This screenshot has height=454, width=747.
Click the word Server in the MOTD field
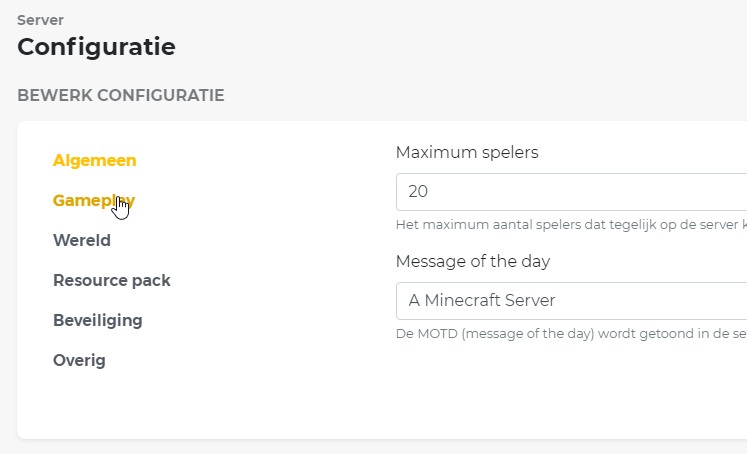(531, 300)
